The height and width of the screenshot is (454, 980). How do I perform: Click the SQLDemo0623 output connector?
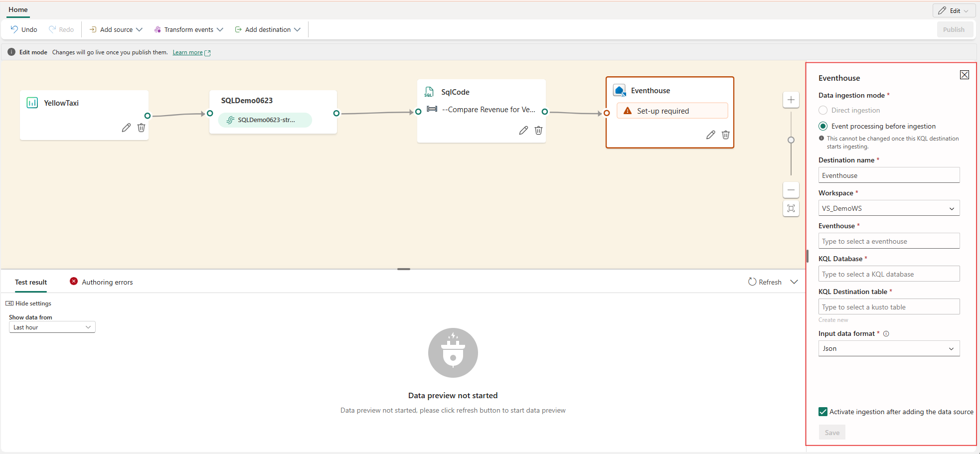coord(336,113)
